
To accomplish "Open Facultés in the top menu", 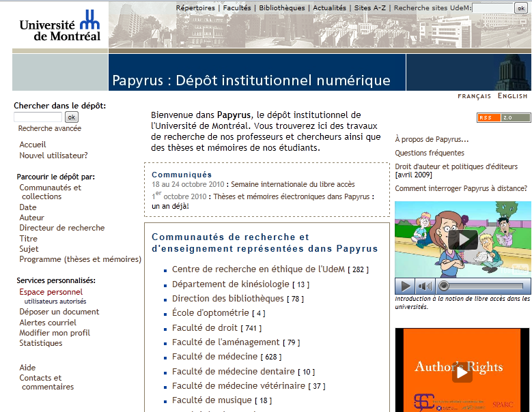I will point(237,8).
